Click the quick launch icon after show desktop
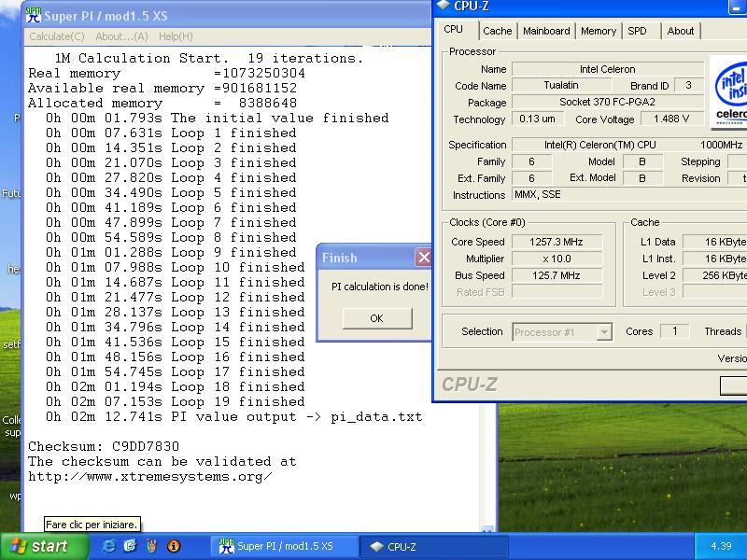 pos(152,546)
